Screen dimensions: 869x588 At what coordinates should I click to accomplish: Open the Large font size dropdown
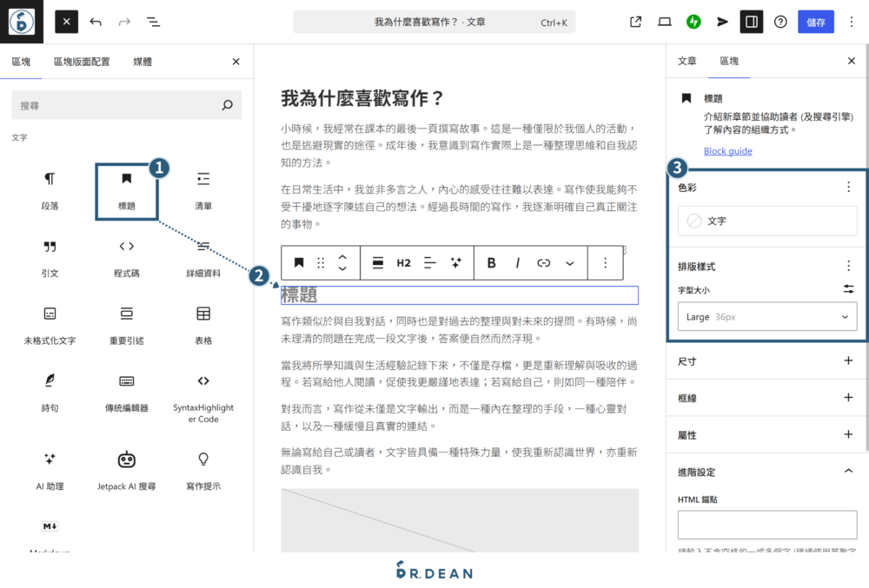pyautogui.click(x=766, y=316)
